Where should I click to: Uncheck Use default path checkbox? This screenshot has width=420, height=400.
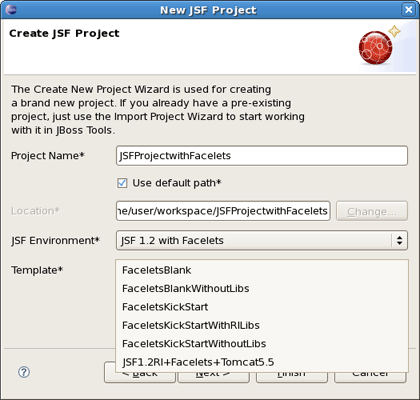tap(122, 183)
